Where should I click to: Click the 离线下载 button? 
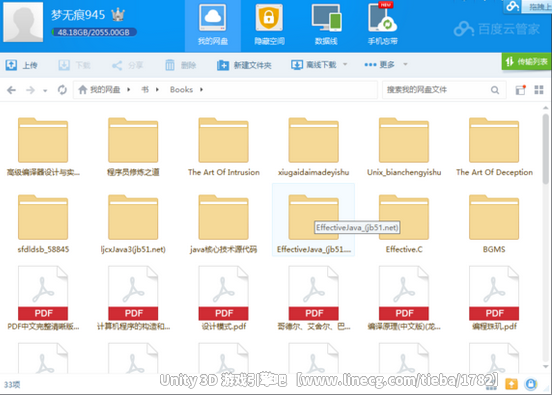point(314,65)
